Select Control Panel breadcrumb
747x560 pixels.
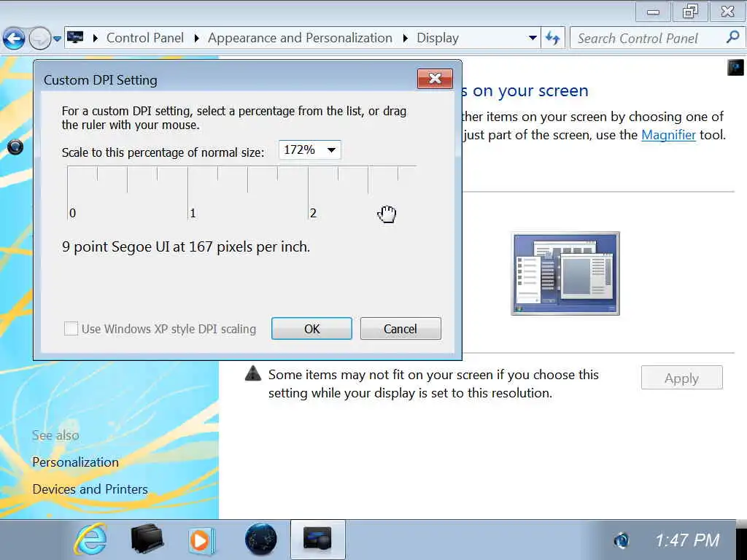click(x=145, y=38)
